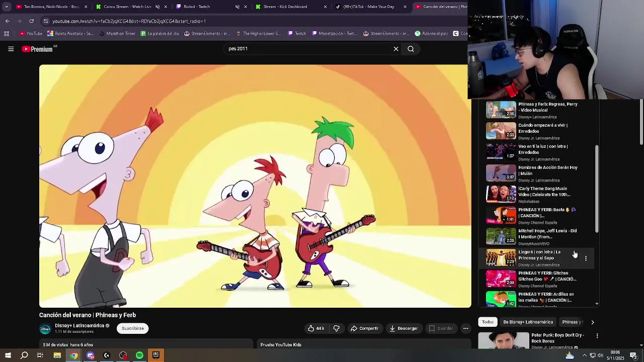Unmute the Rixlod Twitch tab audio icon
The image size is (644, 362).
pyautogui.click(x=237, y=7)
